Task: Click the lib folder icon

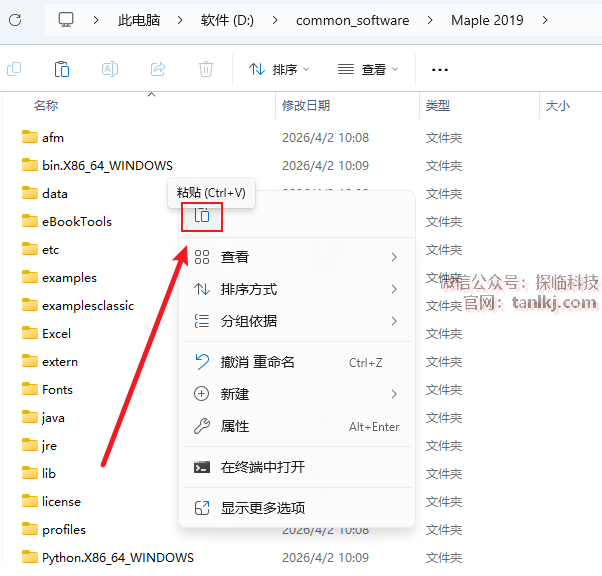Action: coord(30,473)
